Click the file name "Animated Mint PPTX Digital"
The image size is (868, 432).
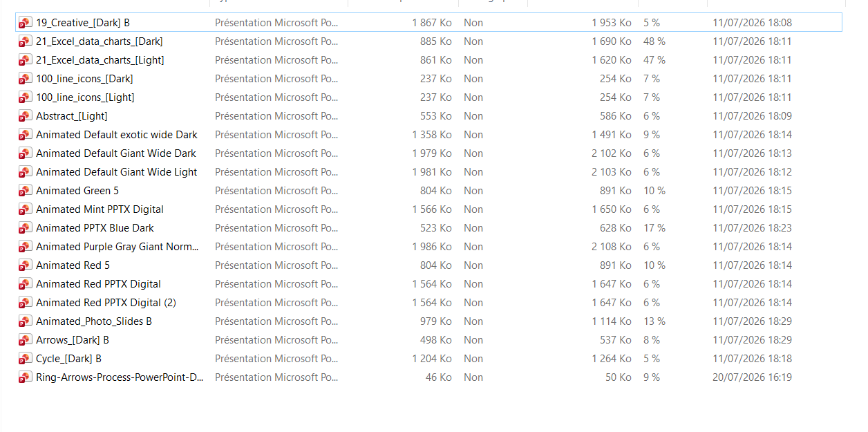[100, 209]
